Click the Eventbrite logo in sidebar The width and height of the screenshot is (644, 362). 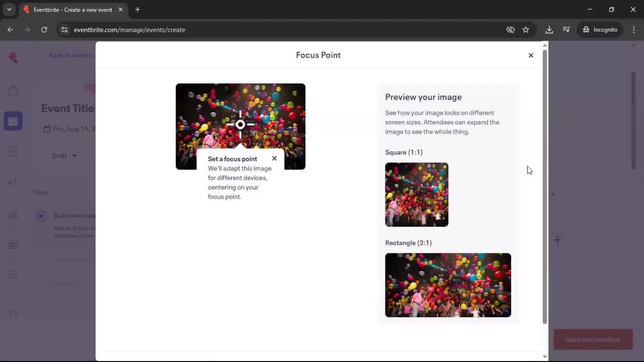click(x=13, y=58)
